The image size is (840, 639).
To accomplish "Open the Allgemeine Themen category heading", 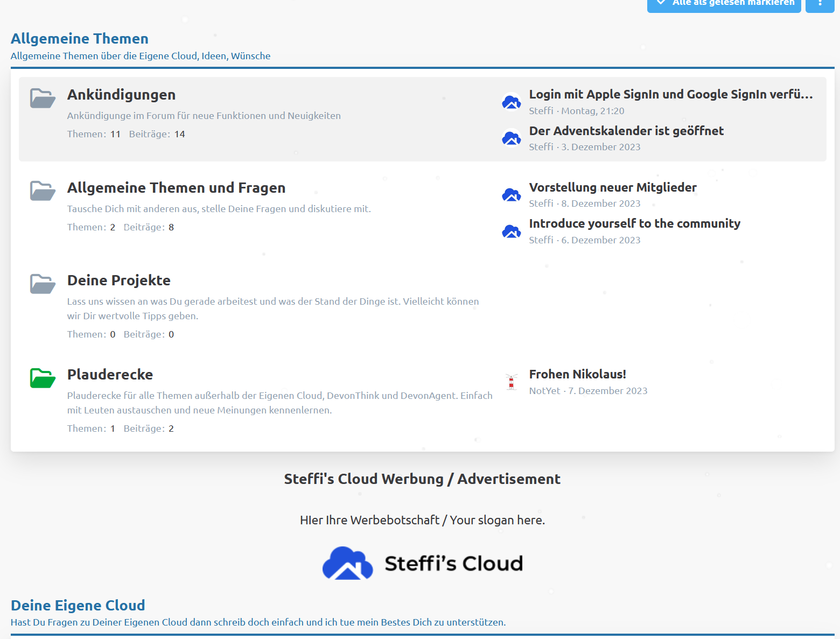I will click(80, 39).
